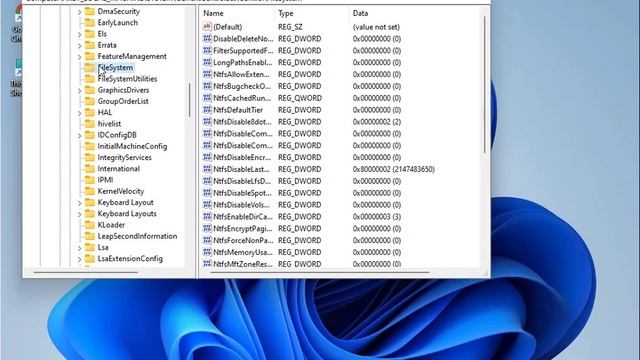
Task: Click the EarlyLaunch folder icon
Action: tap(90, 22)
